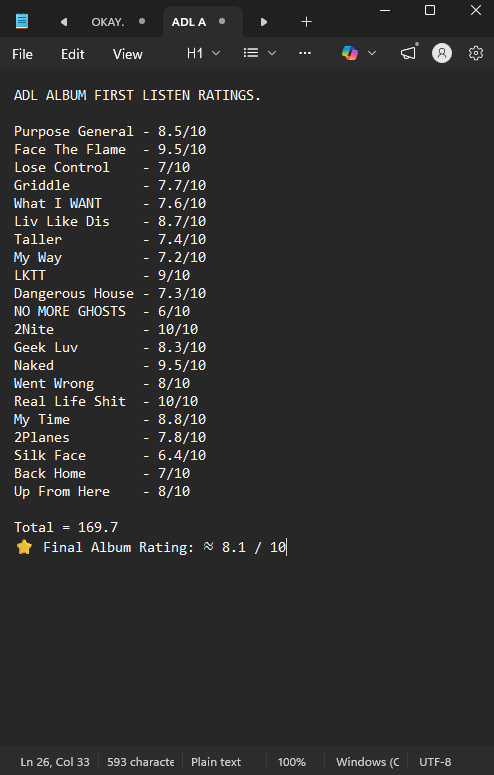Open the account profile icon

click(442, 53)
